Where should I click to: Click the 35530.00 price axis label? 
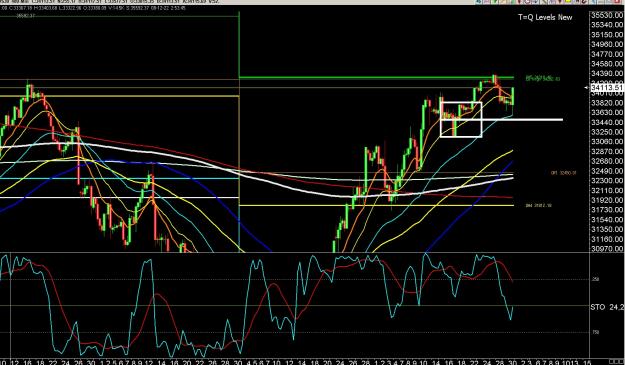click(607, 15)
